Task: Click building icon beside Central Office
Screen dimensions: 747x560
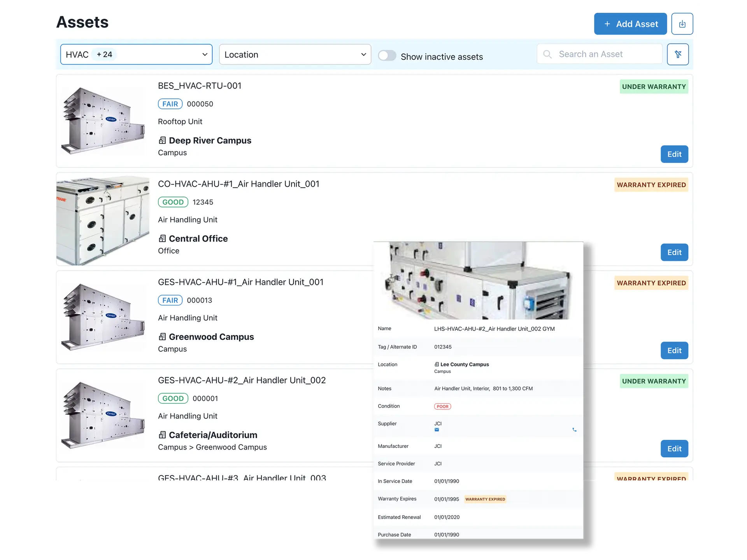Action: (x=162, y=238)
